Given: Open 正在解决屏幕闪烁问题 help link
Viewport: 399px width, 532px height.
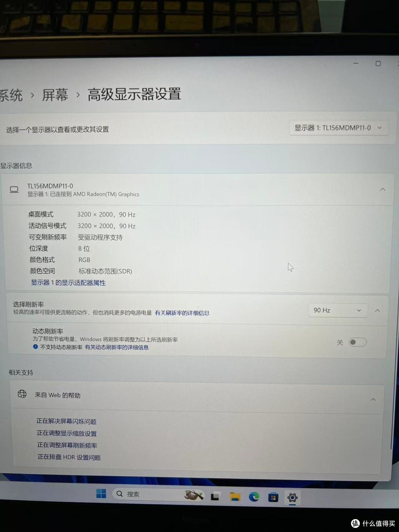Looking at the screenshot, I should (x=66, y=421).
